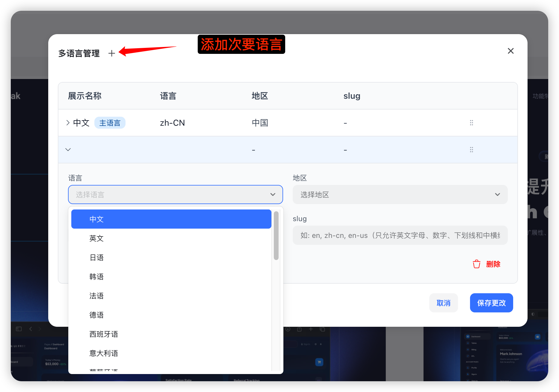Open the 选择语言 dropdown
559x392 pixels.
click(175, 195)
